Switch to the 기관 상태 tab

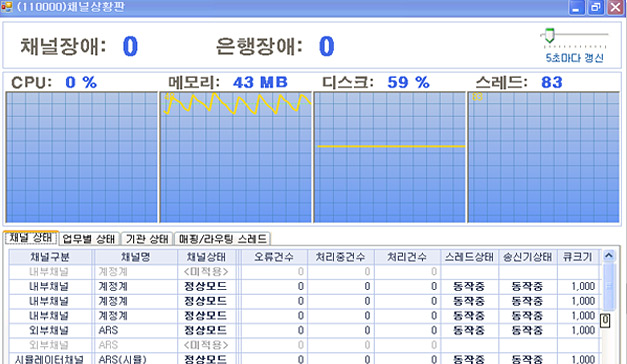147,239
